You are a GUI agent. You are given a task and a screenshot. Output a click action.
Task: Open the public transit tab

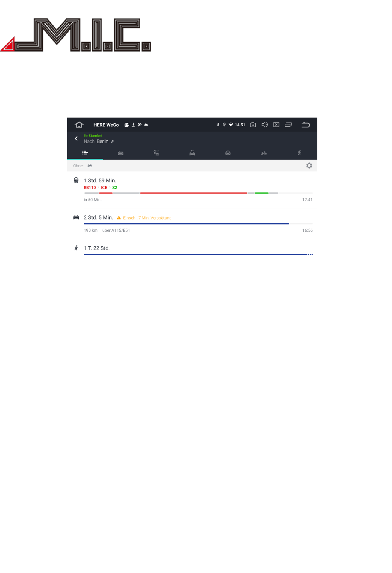156,153
